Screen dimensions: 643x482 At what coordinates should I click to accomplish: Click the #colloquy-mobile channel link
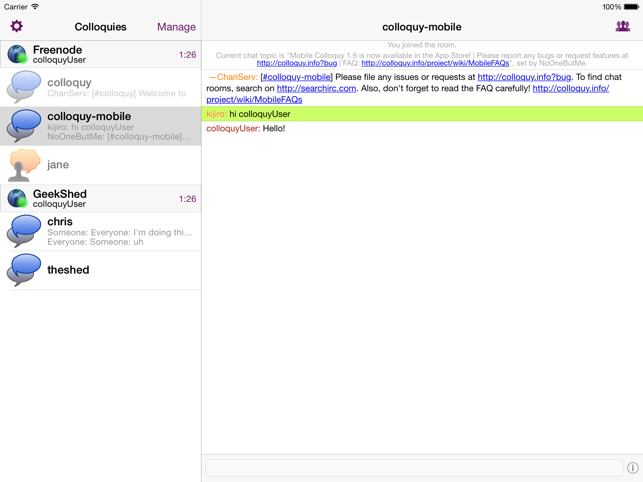(296, 77)
